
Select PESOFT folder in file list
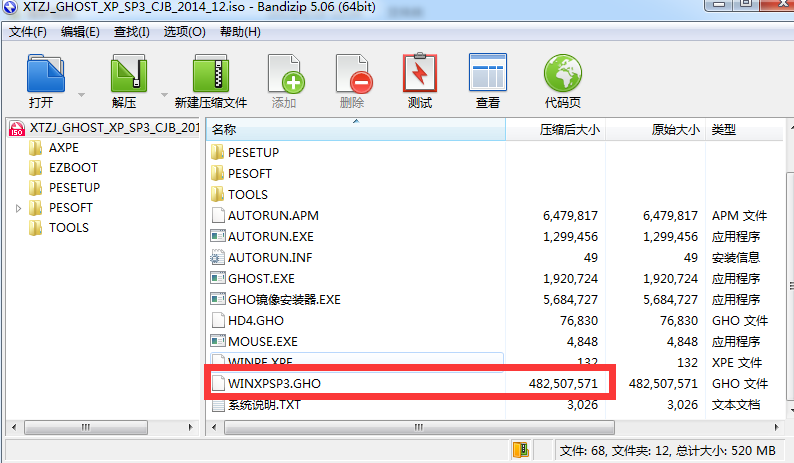click(250, 174)
